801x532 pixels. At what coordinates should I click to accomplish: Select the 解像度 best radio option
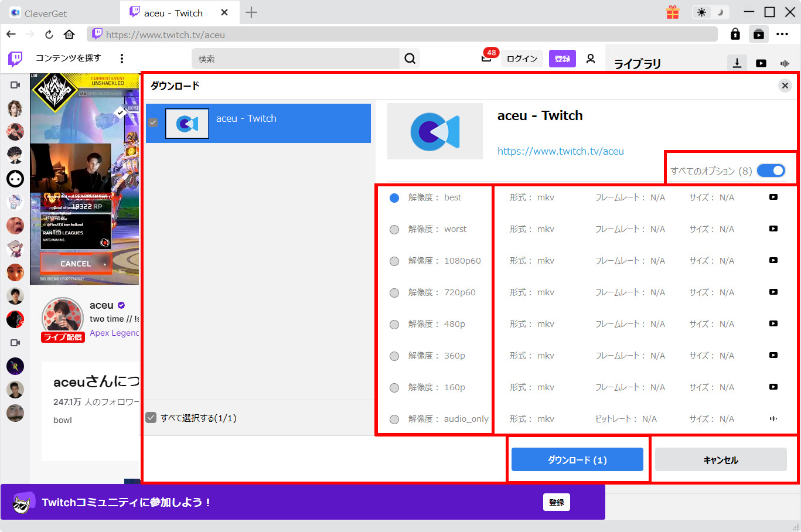point(394,198)
